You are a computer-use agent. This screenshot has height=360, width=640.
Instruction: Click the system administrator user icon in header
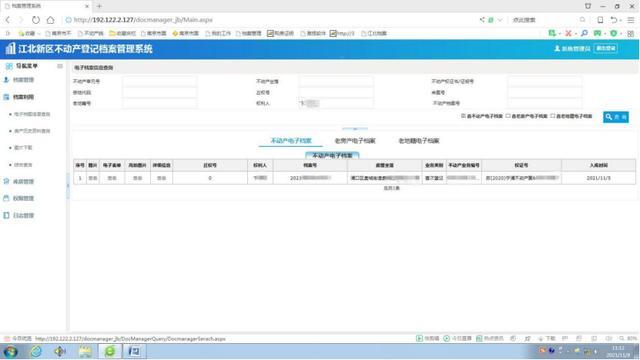click(557, 49)
